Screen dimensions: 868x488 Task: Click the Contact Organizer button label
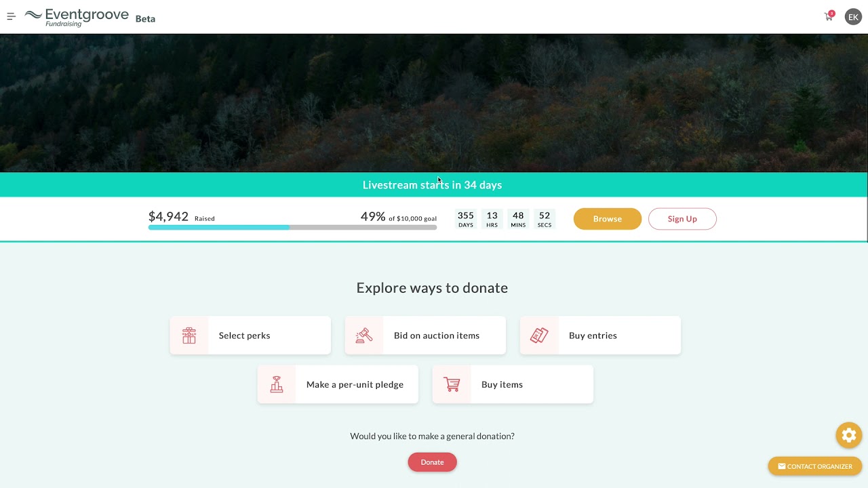tap(820, 466)
